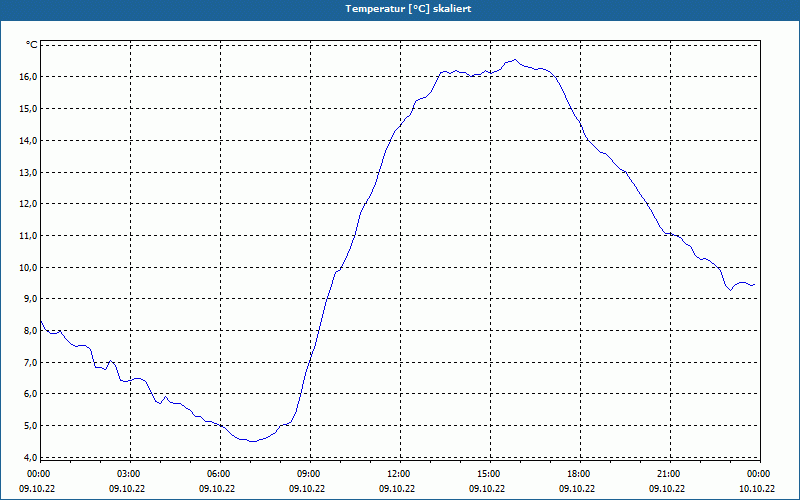The image size is (800, 500).
Task: Click the '09.10.22' date under 06:00
Action: click(x=217, y=488)
